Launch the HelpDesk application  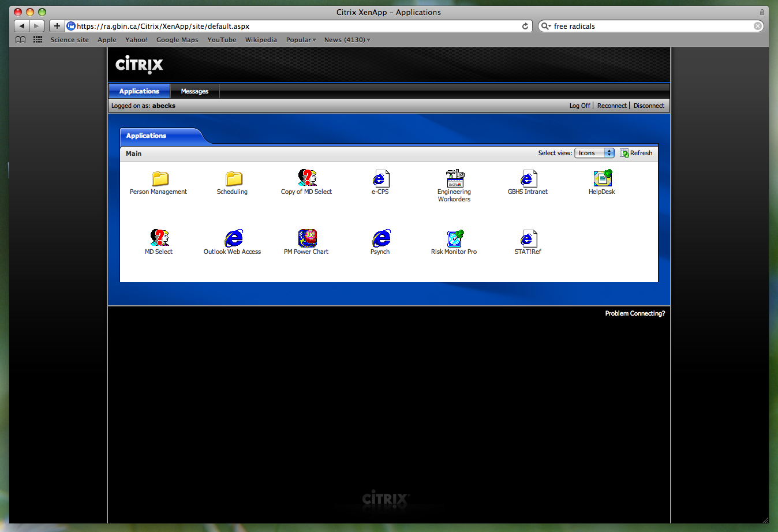coord(601,179)
